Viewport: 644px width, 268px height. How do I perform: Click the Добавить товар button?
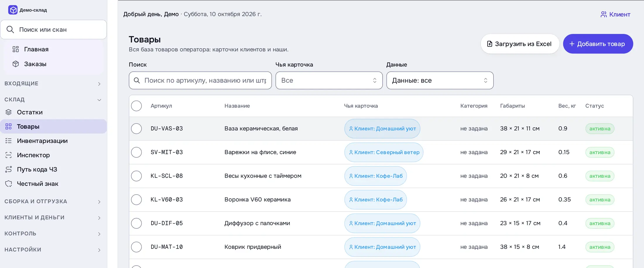pos(598,44)
